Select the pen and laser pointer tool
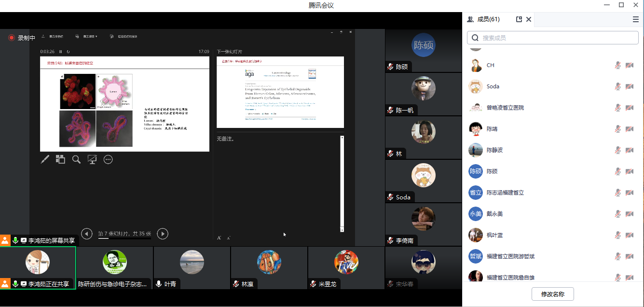 click(45, 159)
